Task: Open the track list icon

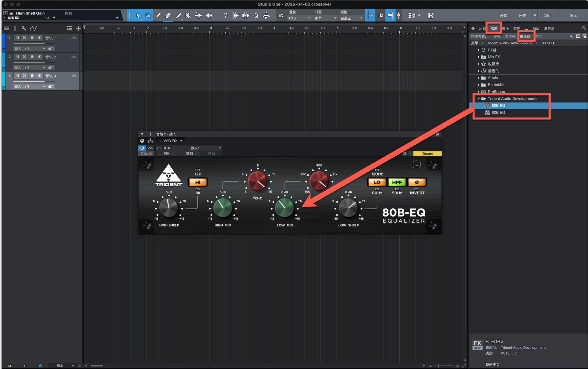Action: [6, 28]
